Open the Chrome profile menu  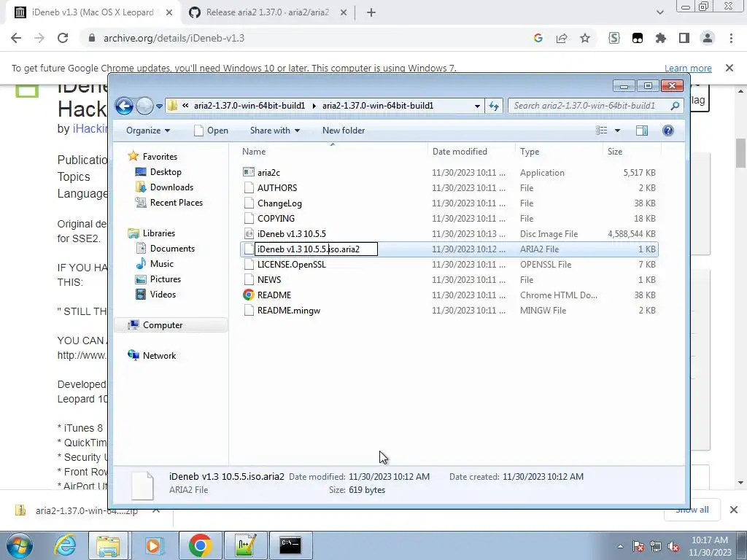708,38
